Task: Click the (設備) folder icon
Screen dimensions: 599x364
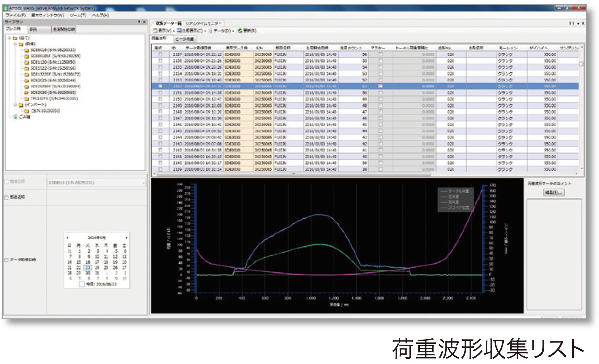Action: tap(21, 44)
